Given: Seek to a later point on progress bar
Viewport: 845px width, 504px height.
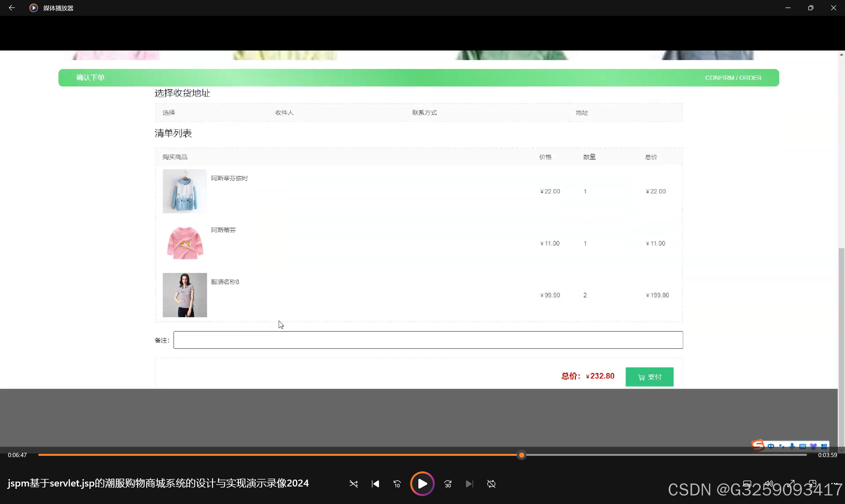Looking at the screenshot, I should tap(666, 455).
